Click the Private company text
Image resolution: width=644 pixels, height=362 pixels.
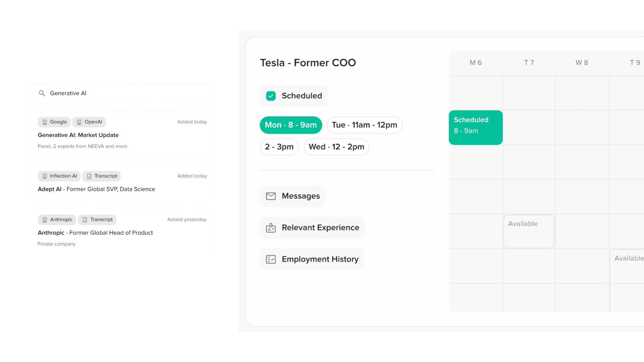click(56, 244)
